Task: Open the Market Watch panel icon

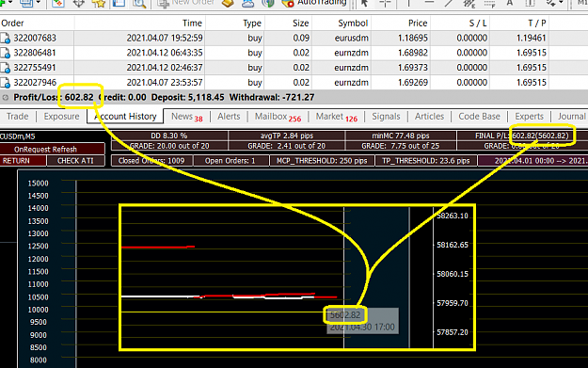Action: pyautogui.click(x=58, y=3)
